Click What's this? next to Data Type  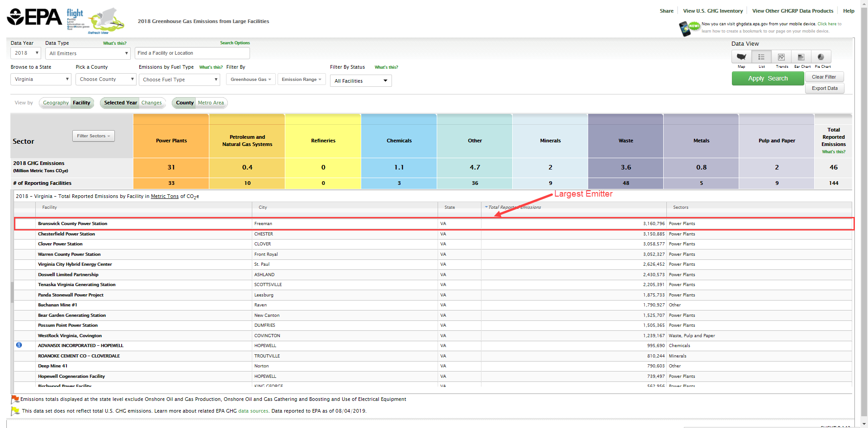[x=115, y=43]
